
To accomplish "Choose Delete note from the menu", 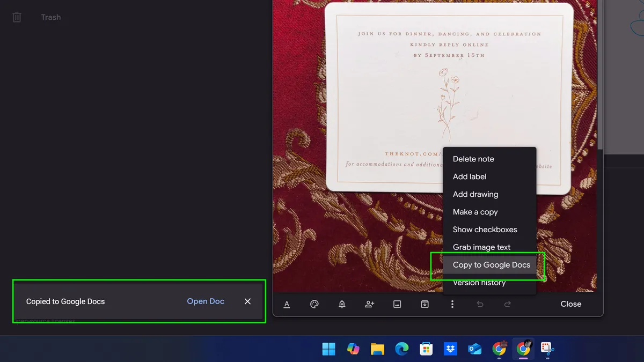I will [473, 159].
